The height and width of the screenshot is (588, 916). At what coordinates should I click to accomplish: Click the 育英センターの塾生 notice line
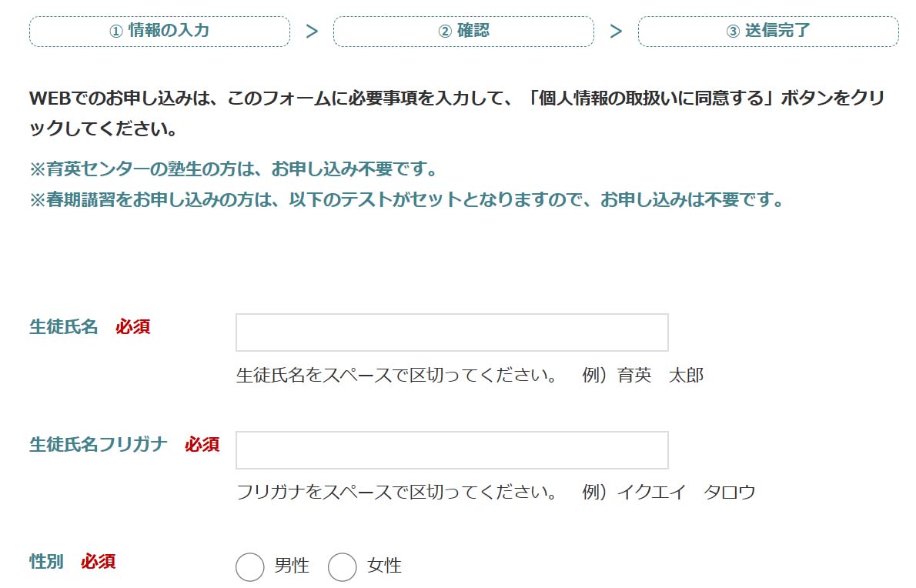click(x=233, y=169)
